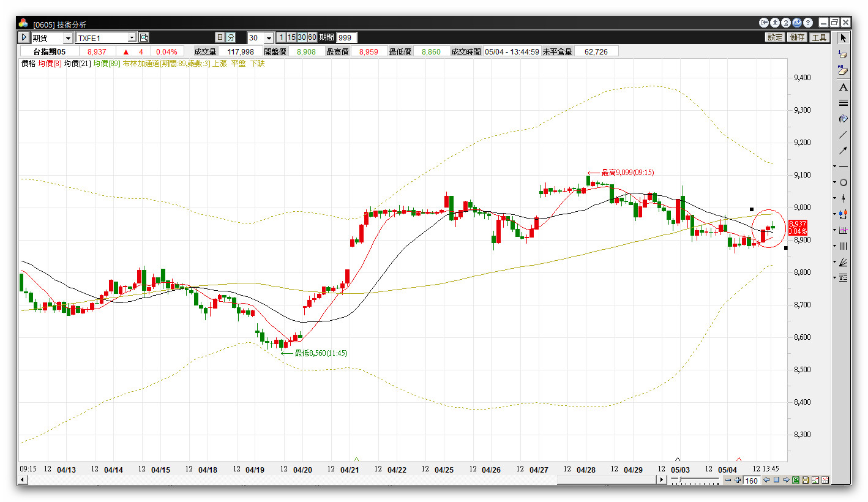Click the chart-with-volume layout icon
868x502 pixels.
815,481
